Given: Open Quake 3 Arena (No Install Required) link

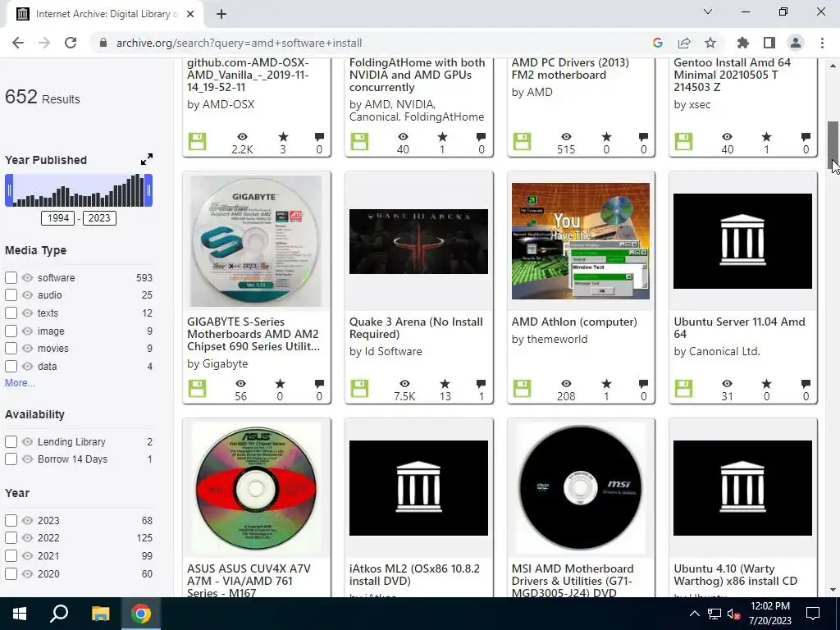Looking at the screenshot, I should (x=416, y=328).
